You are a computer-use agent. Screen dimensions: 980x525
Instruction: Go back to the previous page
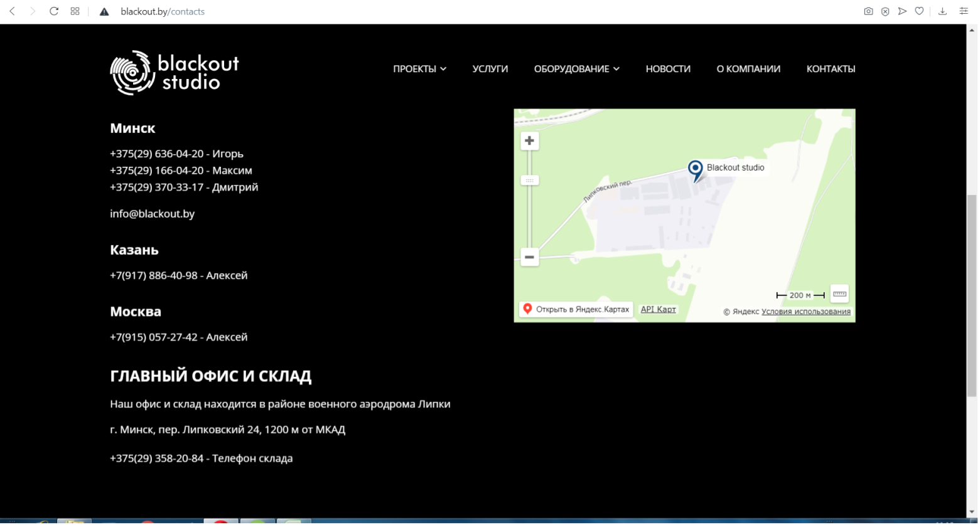coord(12,11)
